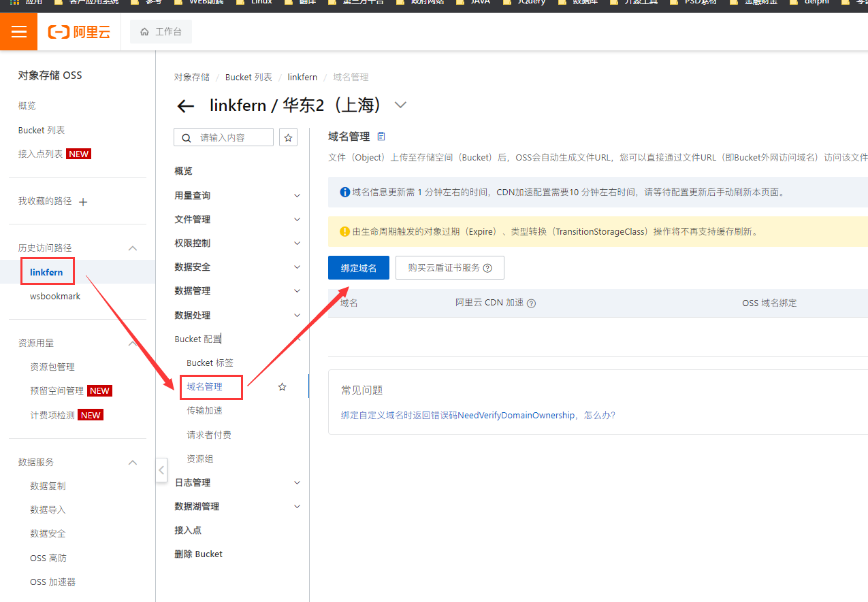
Task: Expand 数据安全 in the bucket menu
Action: (297, 267)
